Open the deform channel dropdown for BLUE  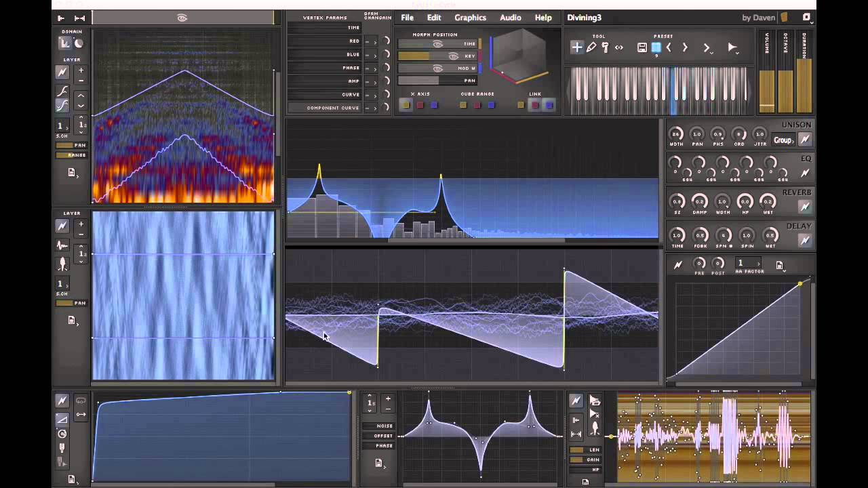371,55
